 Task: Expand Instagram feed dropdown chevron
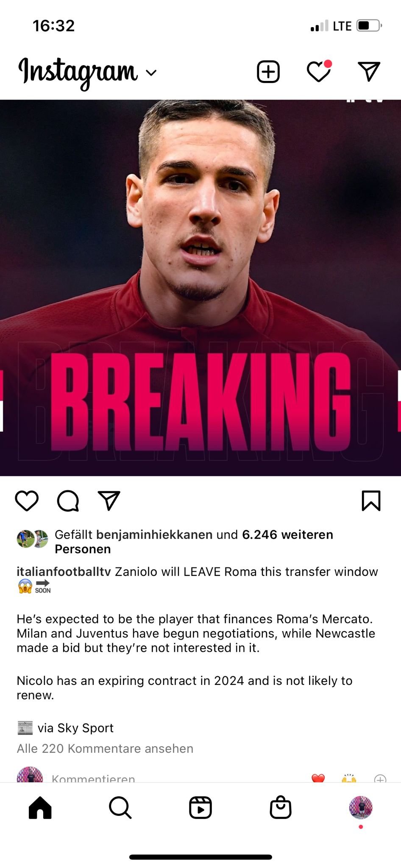click(151, 72)
